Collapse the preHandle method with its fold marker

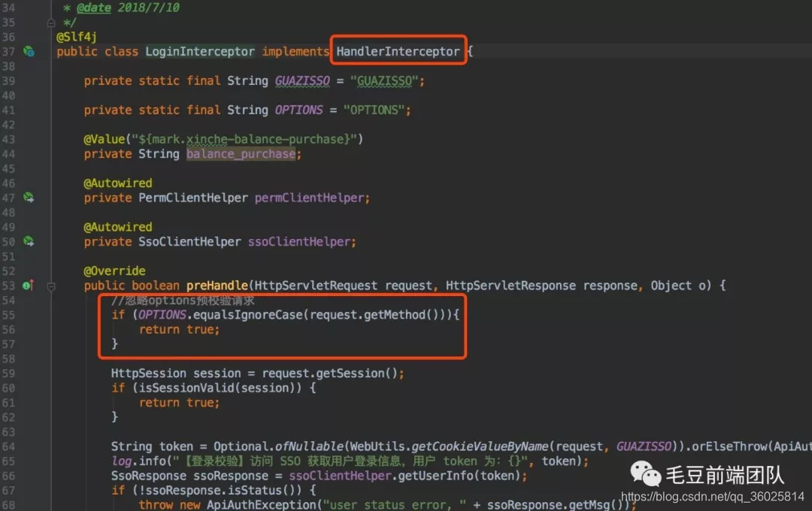click(51, 286)
